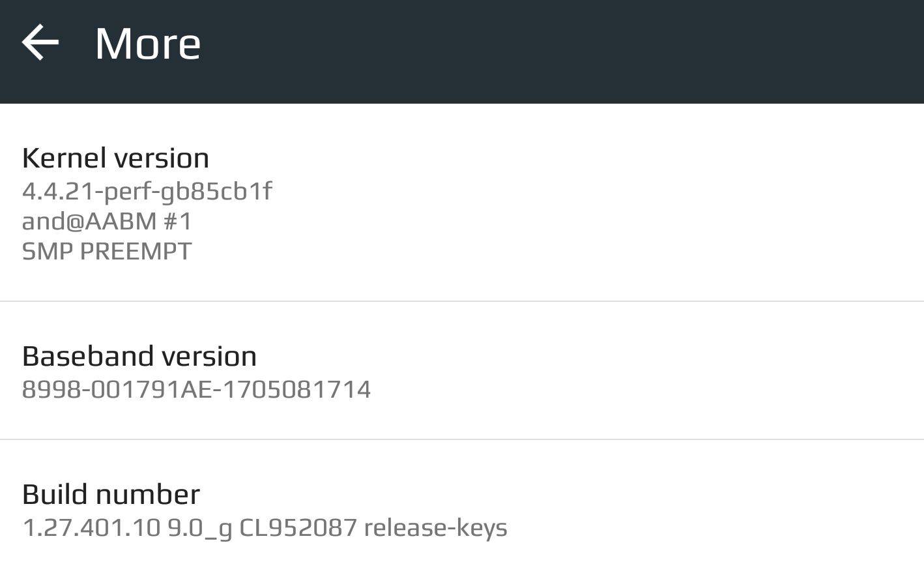The height and width of the screenshot is (575, 924).
Task: Click "release-keys" in the build string
Action: pyautogui.click(x=435, y=527)
